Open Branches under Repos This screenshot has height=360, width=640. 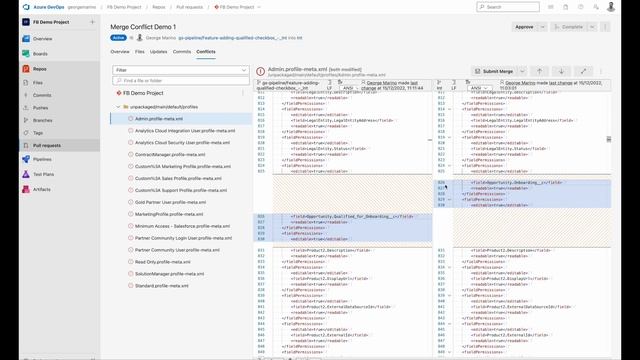(43, 121)
